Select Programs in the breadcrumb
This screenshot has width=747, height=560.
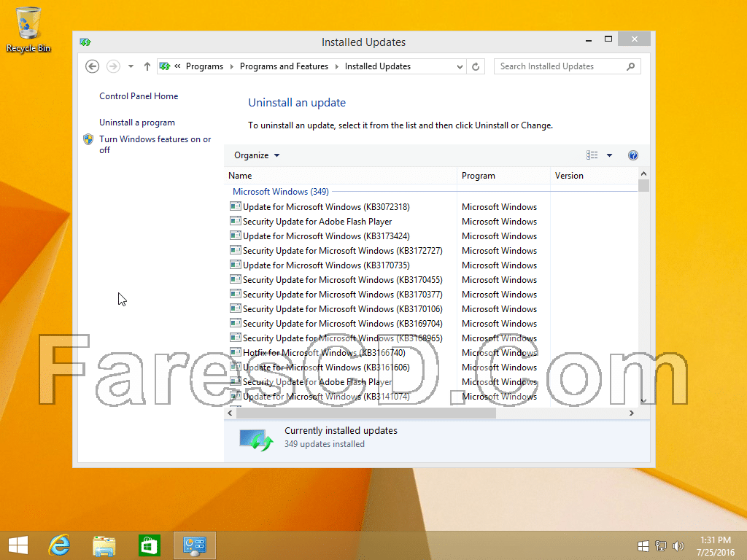(204, 66)
